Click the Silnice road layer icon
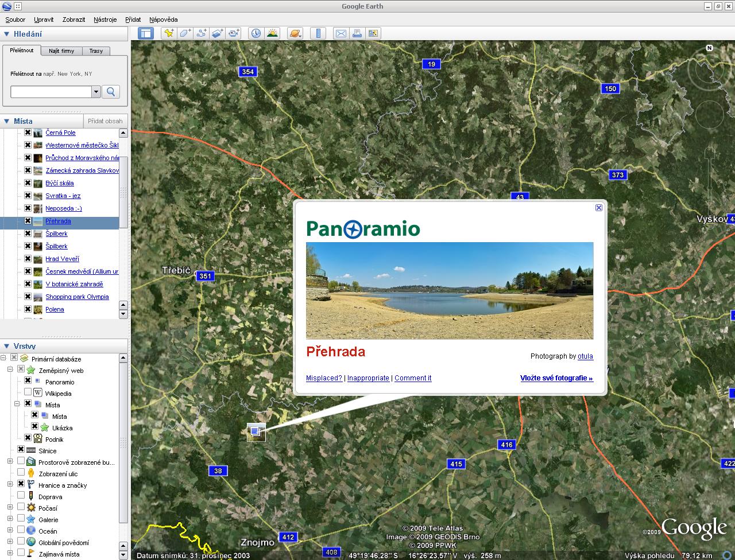This screenshot has width=735, height=560. 31,450
